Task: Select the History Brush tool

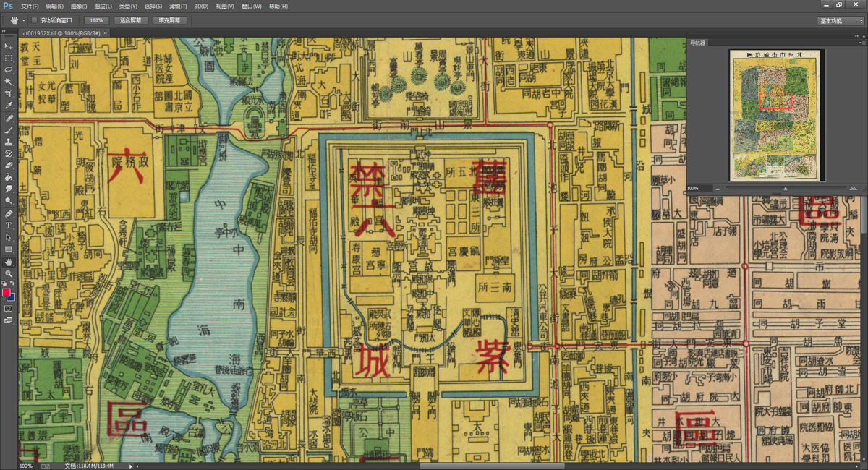Action: point(9,154)
